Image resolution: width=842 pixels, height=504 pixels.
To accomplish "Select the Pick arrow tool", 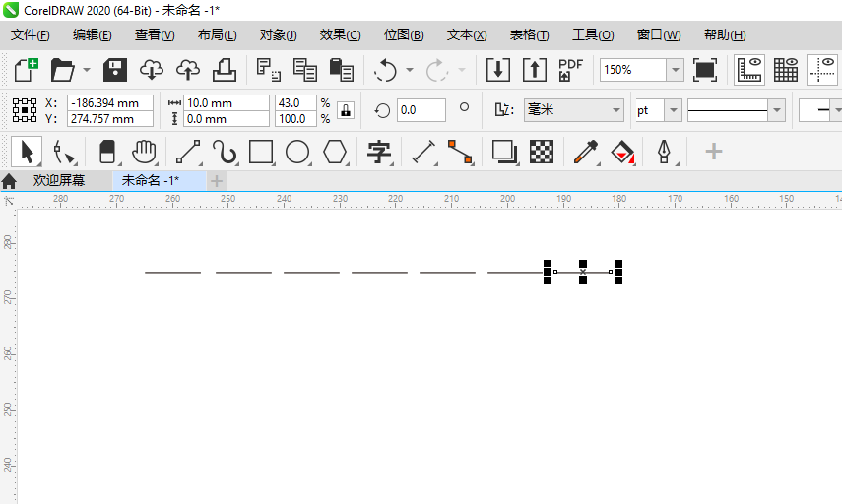I will pyautogui.click(x=27, y=152).
